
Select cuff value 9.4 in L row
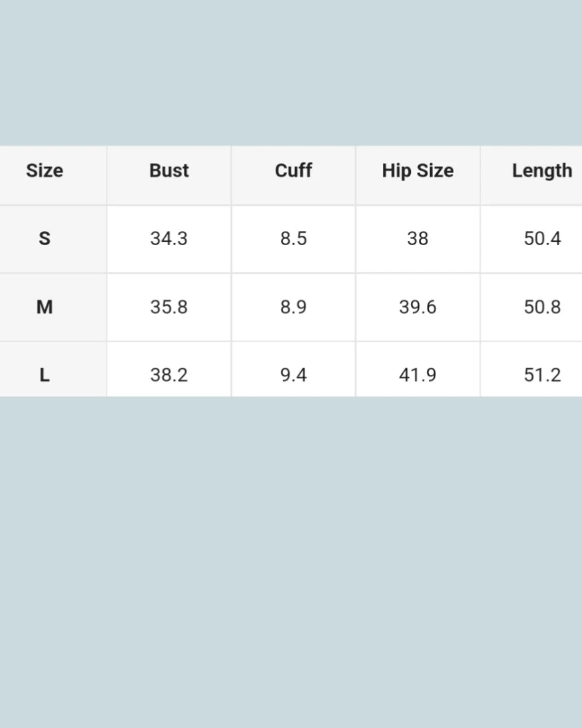[x=294, y=375]
